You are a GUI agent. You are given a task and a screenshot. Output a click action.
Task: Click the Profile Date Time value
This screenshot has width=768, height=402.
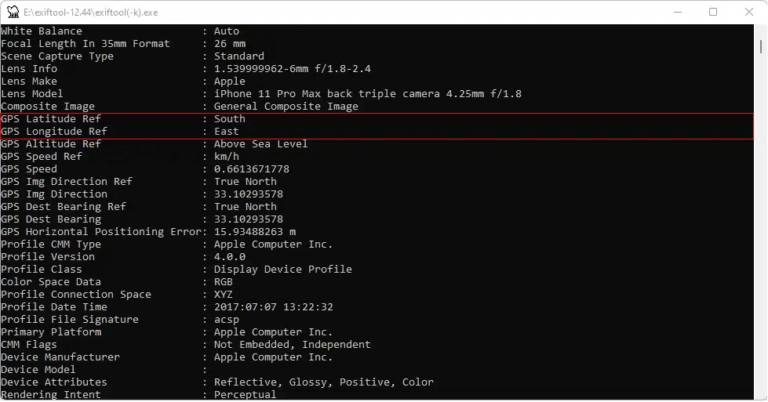point(274,307)
